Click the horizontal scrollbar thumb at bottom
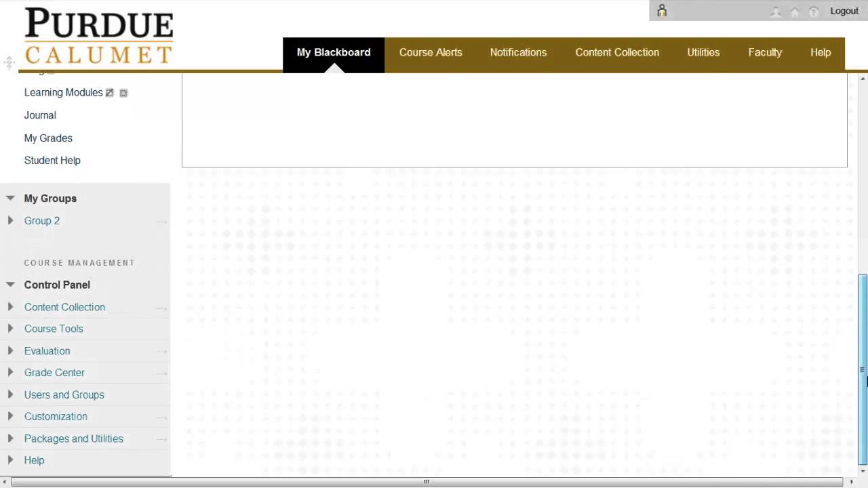 pyautogui.click(x=427, y=482)
